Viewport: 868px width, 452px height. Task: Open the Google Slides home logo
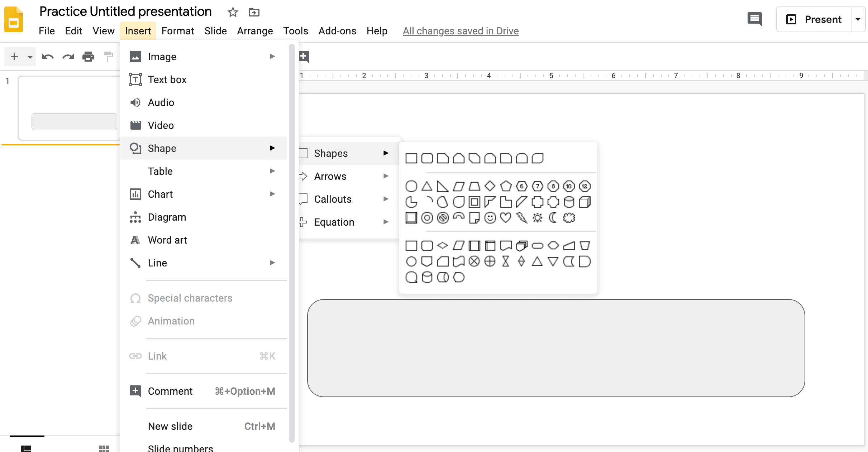point(14,19)
